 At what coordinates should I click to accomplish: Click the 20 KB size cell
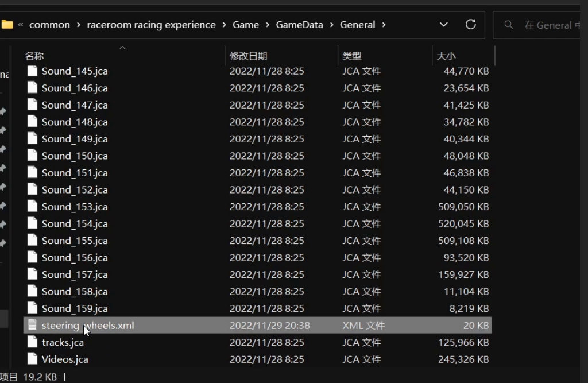coord(476,325)
